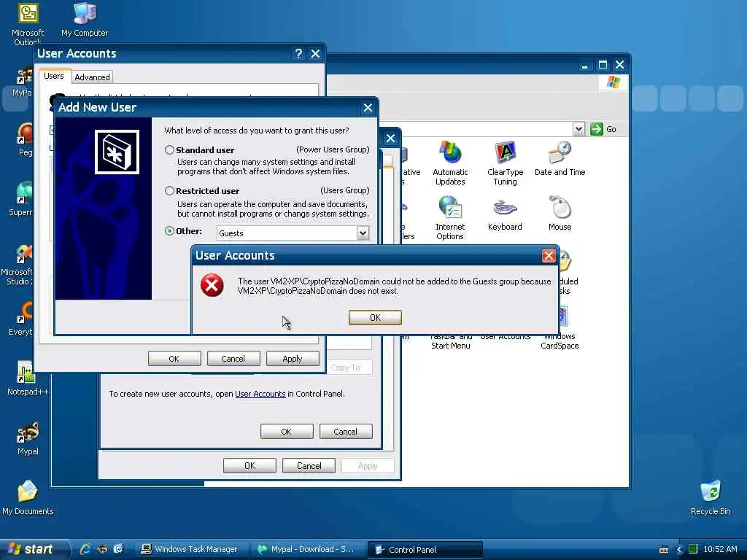Screen dimensions: 747x560
Task: Select the Other radio option
Action: point(169,231)
